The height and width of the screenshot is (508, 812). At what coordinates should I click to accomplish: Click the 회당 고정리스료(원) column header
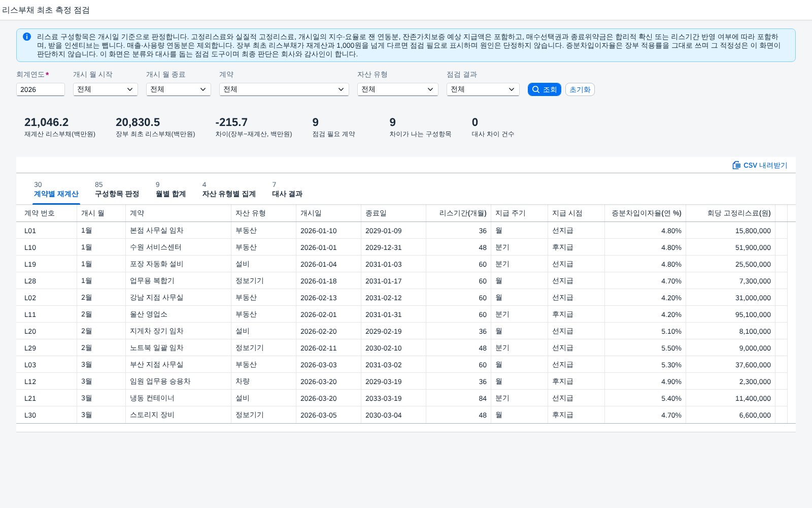point(731,213)
